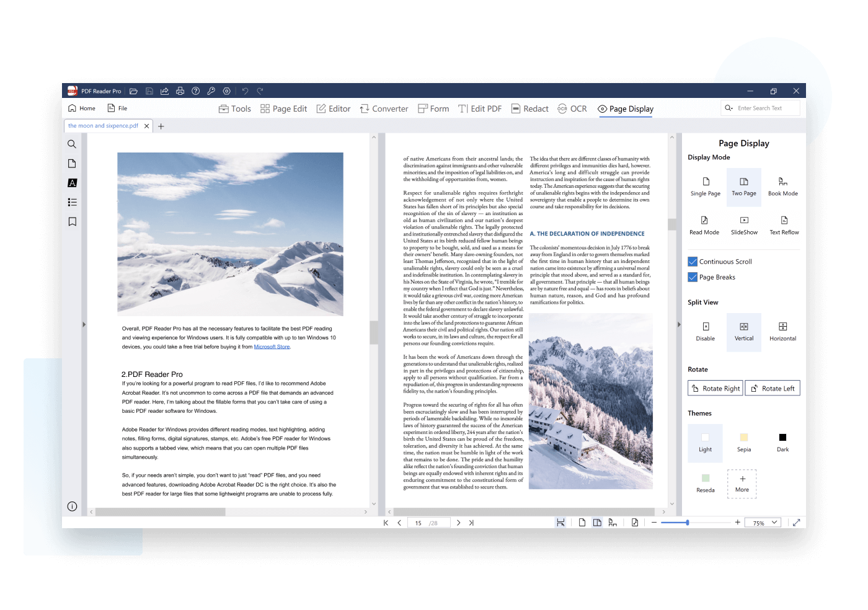Select Book Mode display icon

[782, 182]
